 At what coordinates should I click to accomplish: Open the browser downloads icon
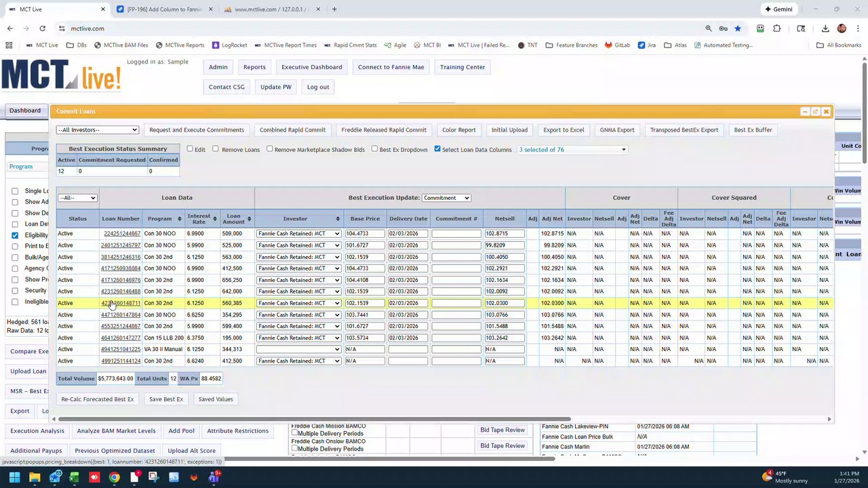point(825,28)
